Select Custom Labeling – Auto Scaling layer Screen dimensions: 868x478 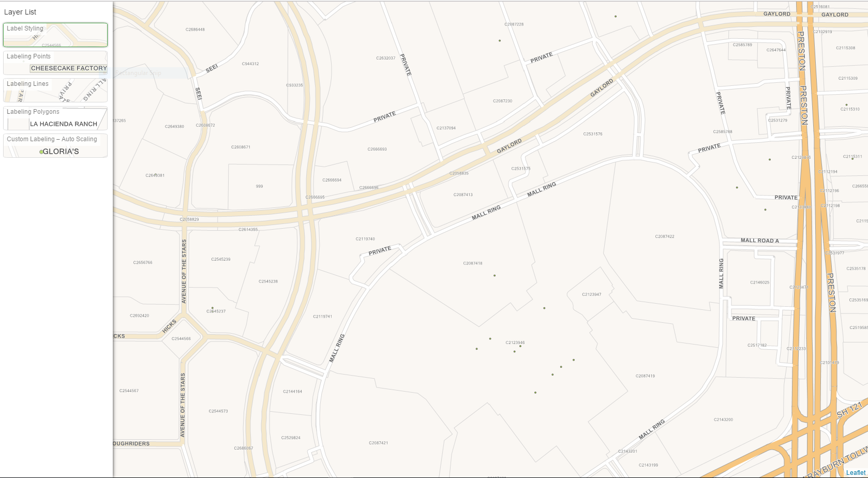55,145
